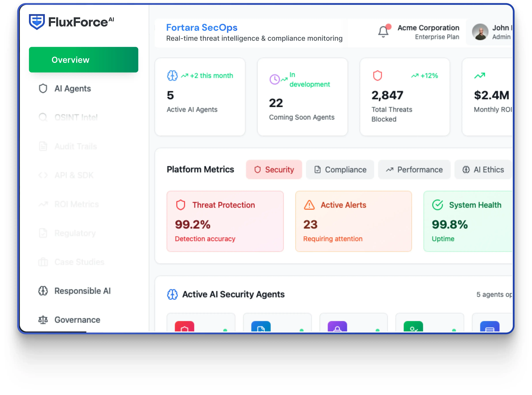This screenshot has height=395, width=532.
Task: Click the Case Studies briefcase icon
Action: pyautogui.click(x=43, y=262)
